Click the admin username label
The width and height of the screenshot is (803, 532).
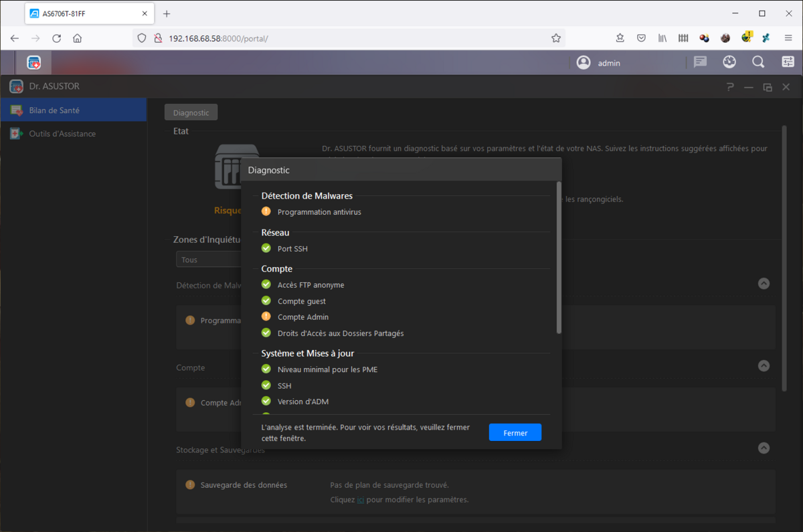(x=609, y=63)
